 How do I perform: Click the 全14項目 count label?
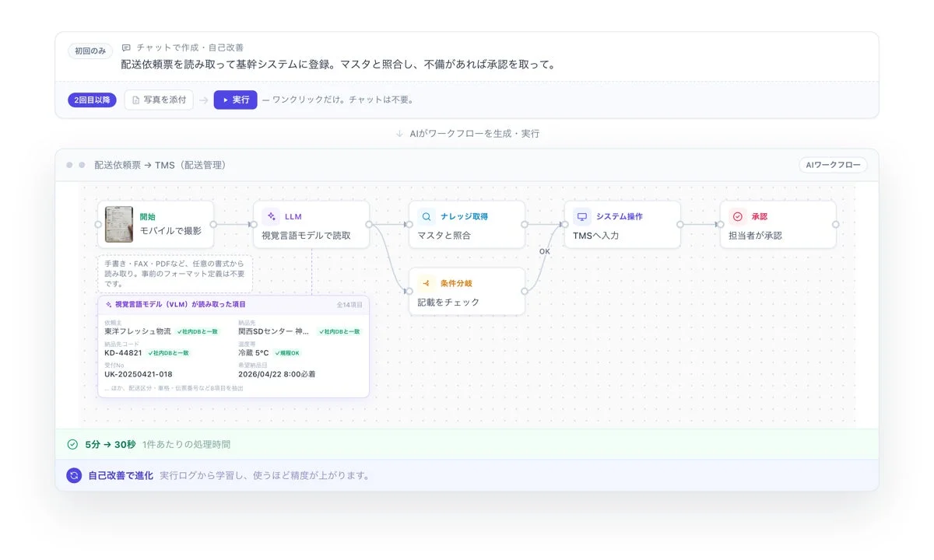(349, 305)
